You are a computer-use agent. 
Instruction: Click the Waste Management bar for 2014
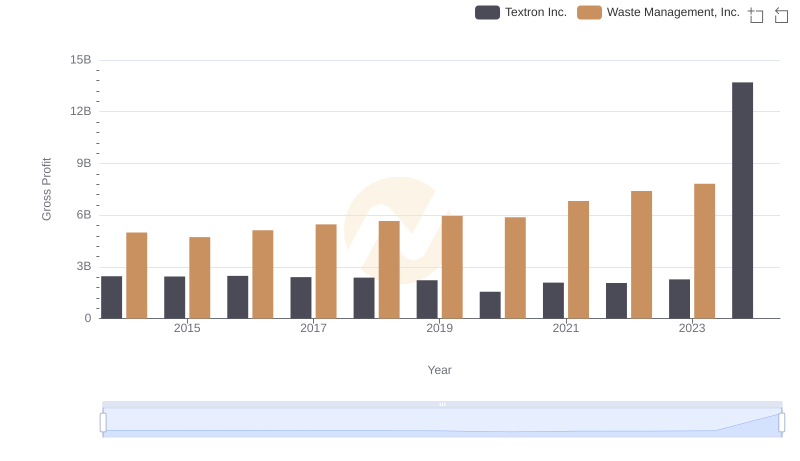pos(137,276)
